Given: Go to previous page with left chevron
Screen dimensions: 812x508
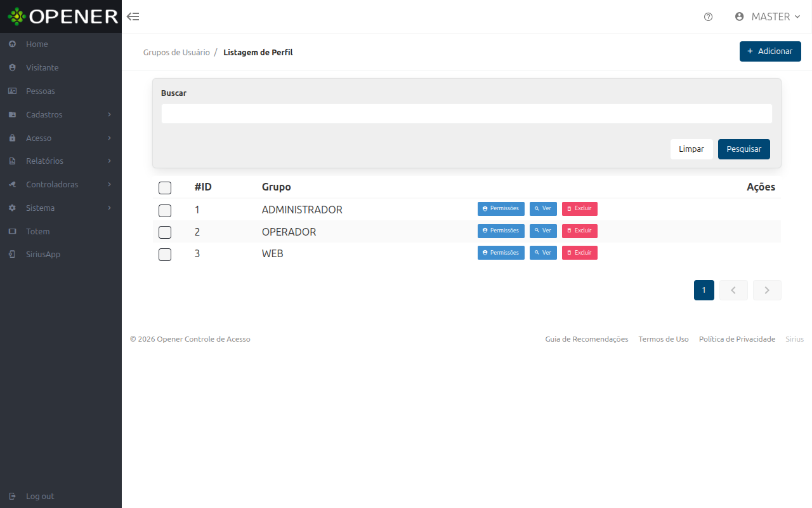Looking at the screenshot, I should [733, 290].
